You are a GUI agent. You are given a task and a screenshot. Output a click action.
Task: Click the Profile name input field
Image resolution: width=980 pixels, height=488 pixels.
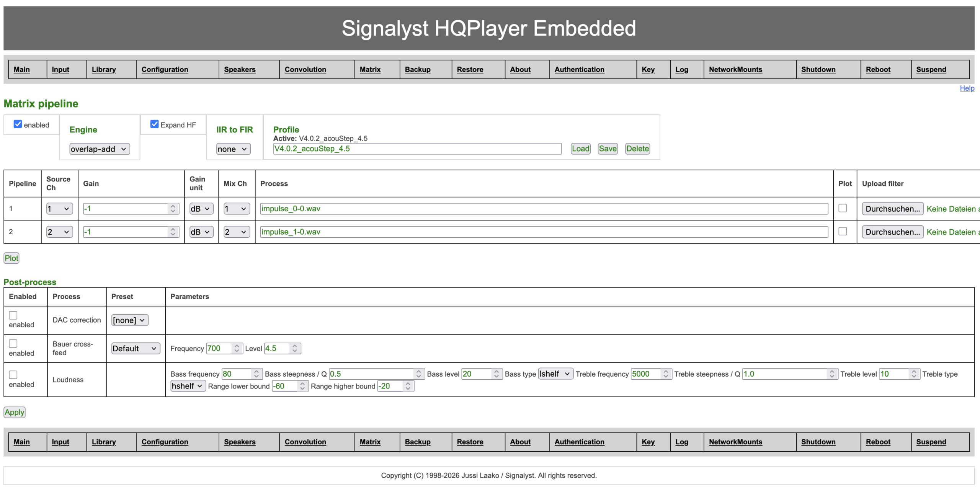coord(417,149)
